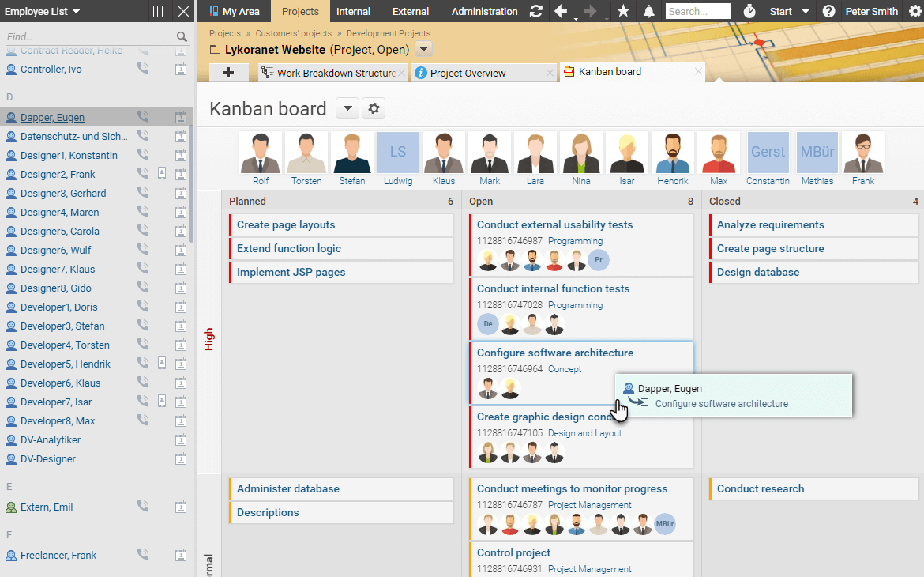Image resolution: width=924 pixels, height=577 pixels.
Task: Open the External menu
Action: 410,11
